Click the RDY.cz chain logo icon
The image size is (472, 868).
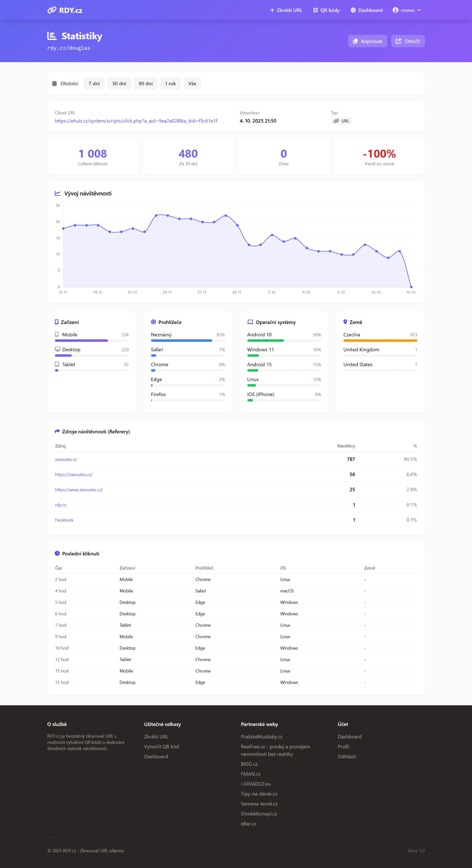coord(52,10)
